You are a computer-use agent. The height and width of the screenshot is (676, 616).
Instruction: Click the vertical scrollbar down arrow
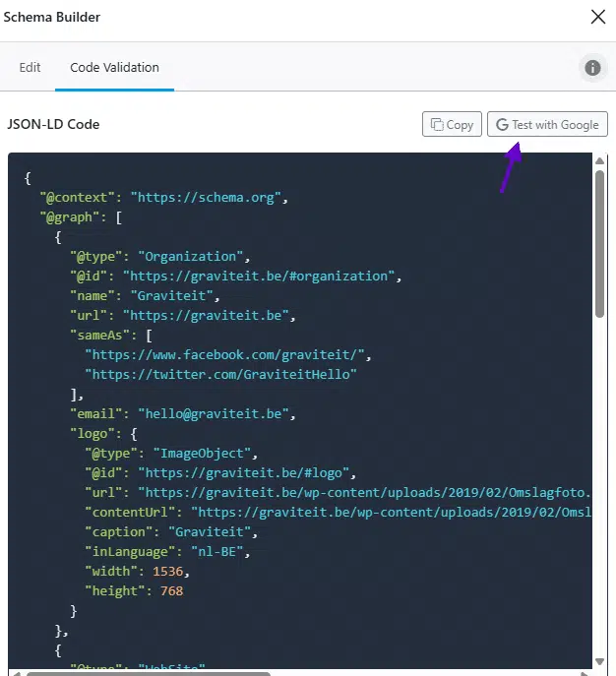tap(599, 661)
